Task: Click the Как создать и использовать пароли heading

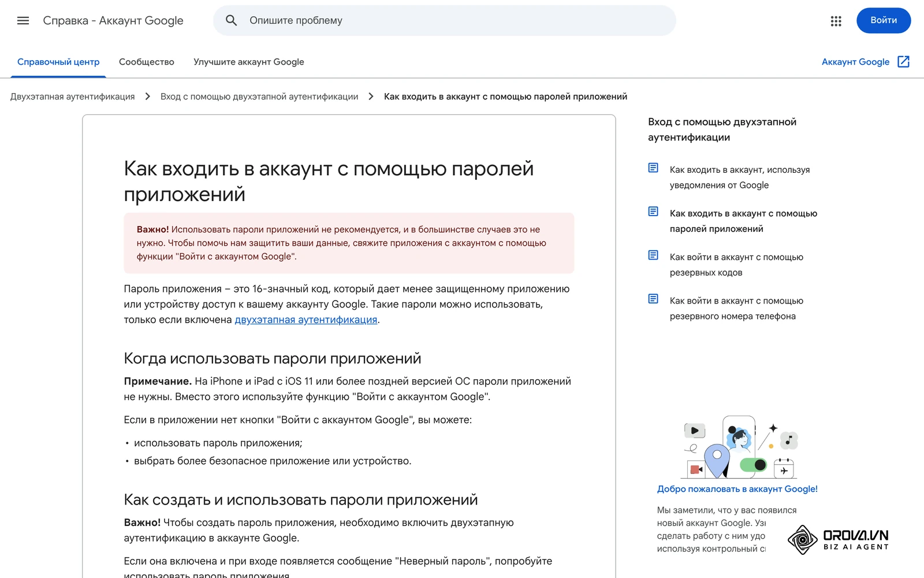Action: [301, 499]
